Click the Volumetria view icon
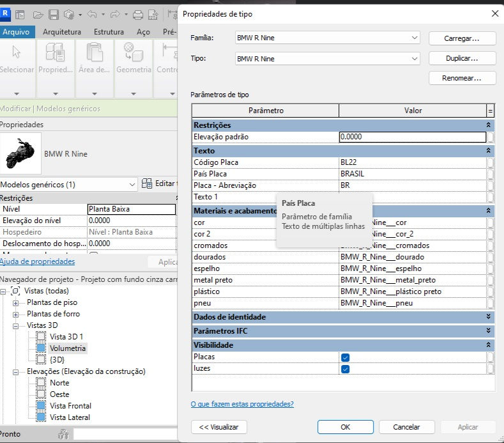The width and height of the screenshot is (504, 443). coord(41,348)
